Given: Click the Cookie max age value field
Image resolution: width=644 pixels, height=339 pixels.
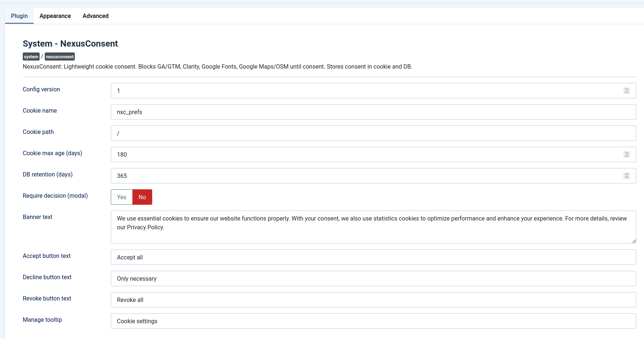Looking at the screenshot, I should point(367,154).
